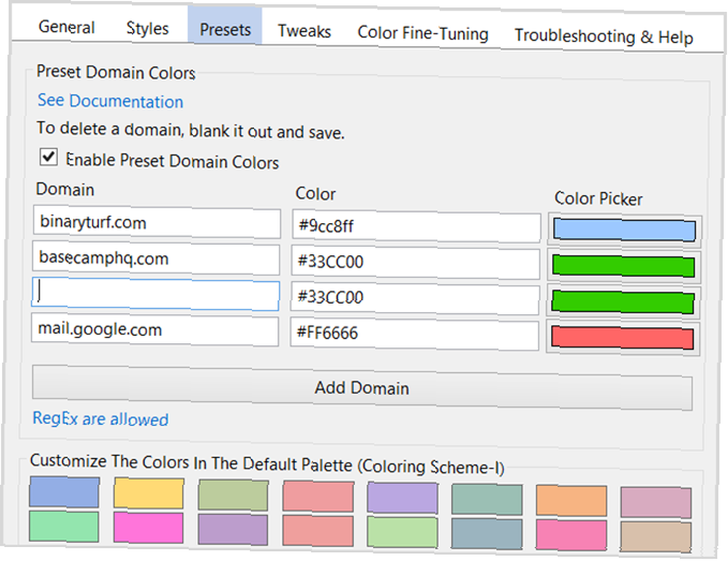This screenshot has height=561, width=728.
Task: Pick the slate blue-gray palette swatch
Action: 486,534
